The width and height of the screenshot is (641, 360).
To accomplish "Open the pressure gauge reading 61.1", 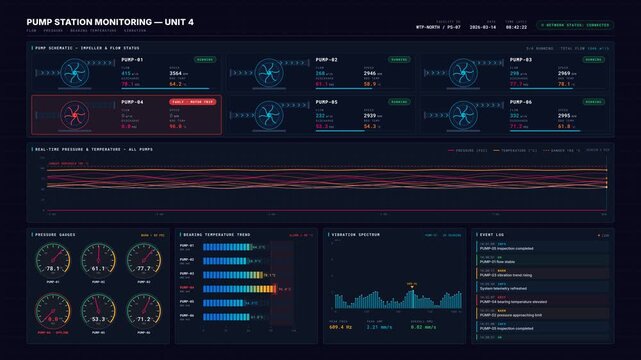I will click(98, 261).
